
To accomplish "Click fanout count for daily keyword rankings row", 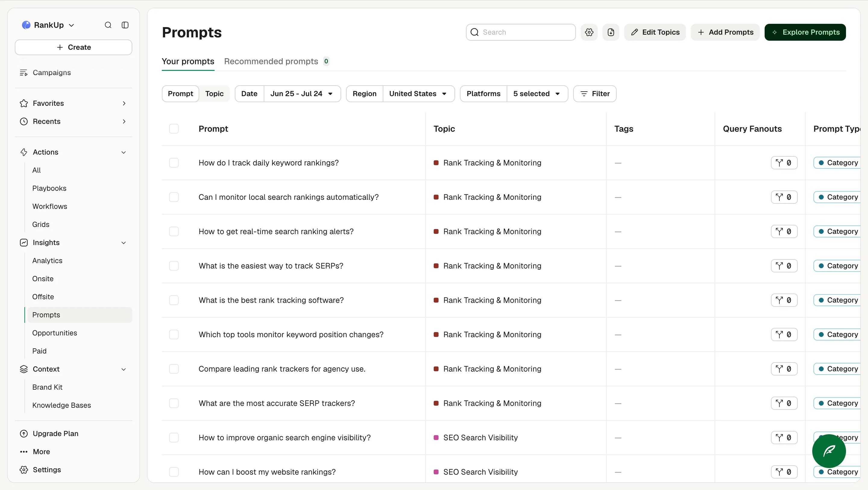I will click(784, 163).
